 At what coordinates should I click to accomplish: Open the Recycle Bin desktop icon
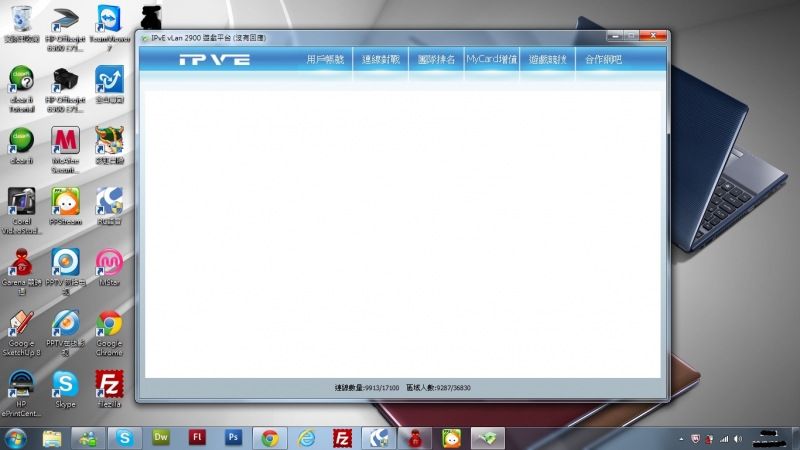click(21, 24)
